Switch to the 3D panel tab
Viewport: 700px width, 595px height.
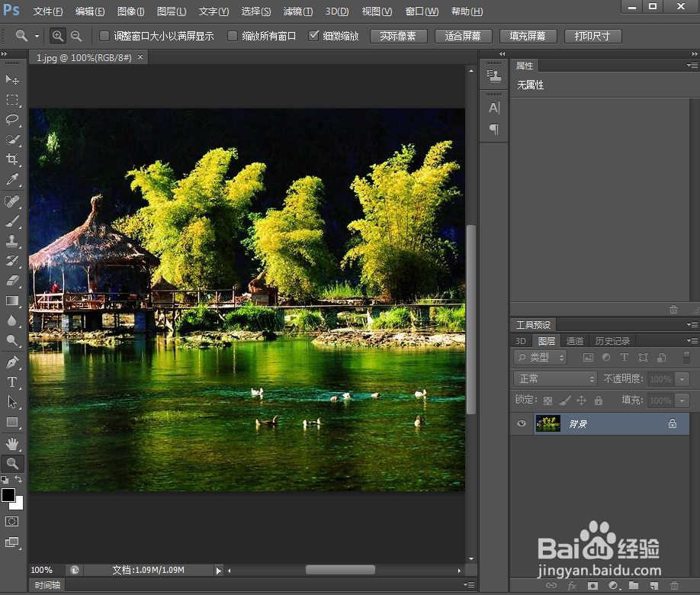click(521, 341)
